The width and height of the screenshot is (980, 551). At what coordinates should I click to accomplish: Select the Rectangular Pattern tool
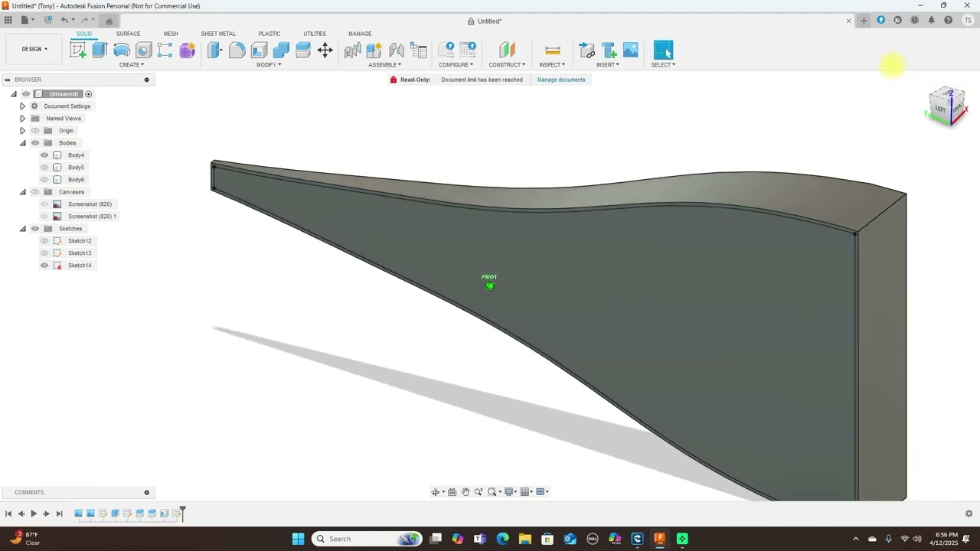click(165, 51)
